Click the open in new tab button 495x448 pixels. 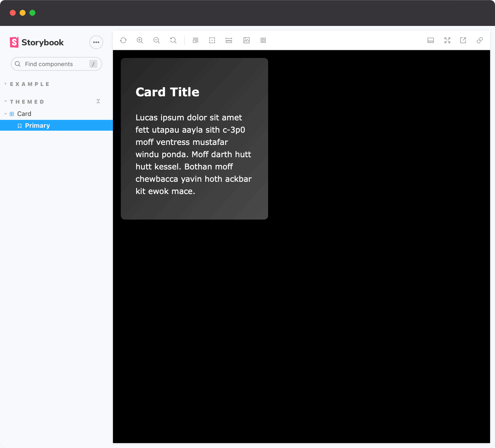[x=463, y=40]
